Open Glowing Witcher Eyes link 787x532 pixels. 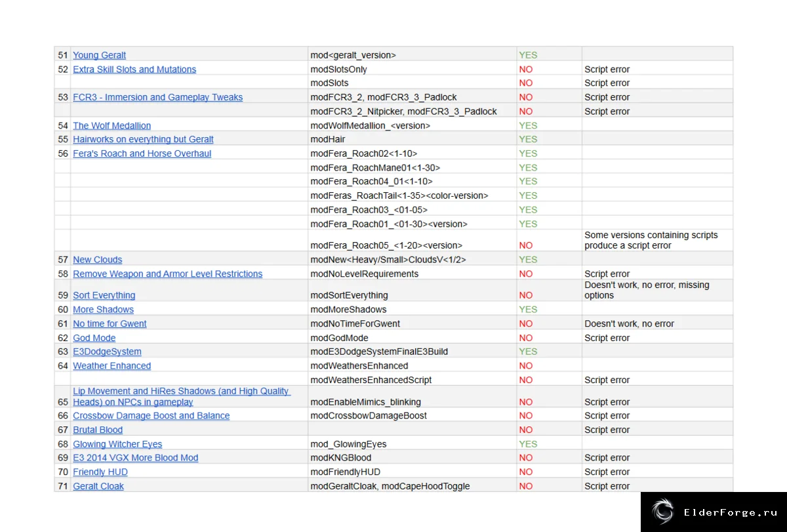point(117,444)
